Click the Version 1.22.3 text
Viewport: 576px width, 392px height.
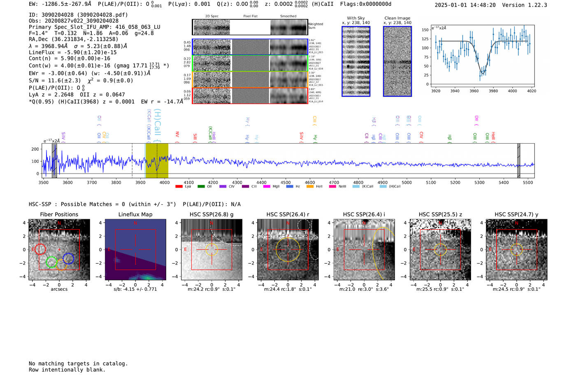525,5
